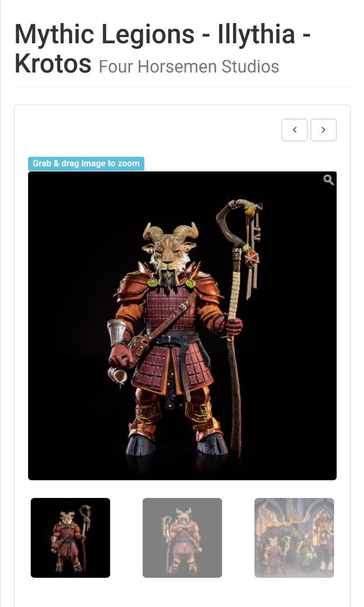Click the leather satchel on the belt
The width and height of the screenshot is (364, 607).
(x=140, y=349)
